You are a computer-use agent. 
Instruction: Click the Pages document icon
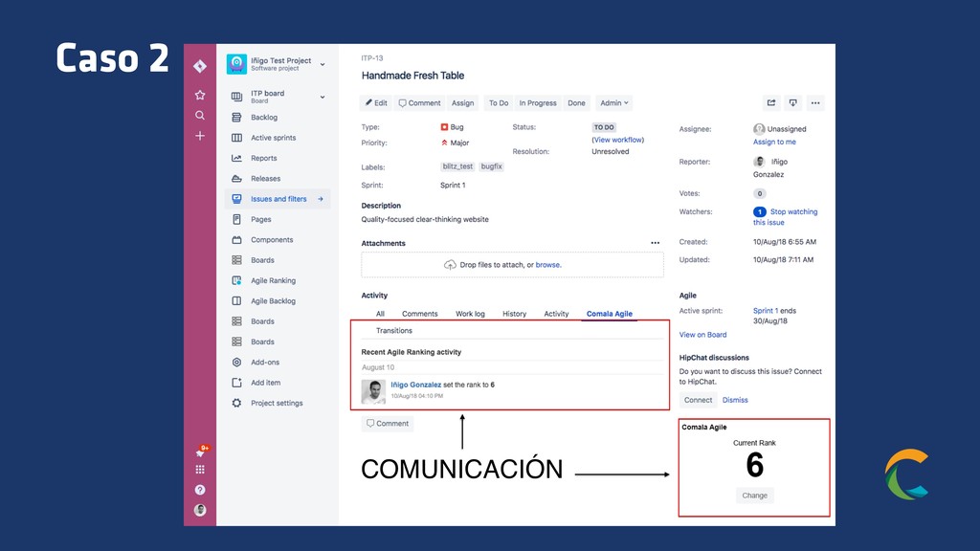click(x=236, y=219)
